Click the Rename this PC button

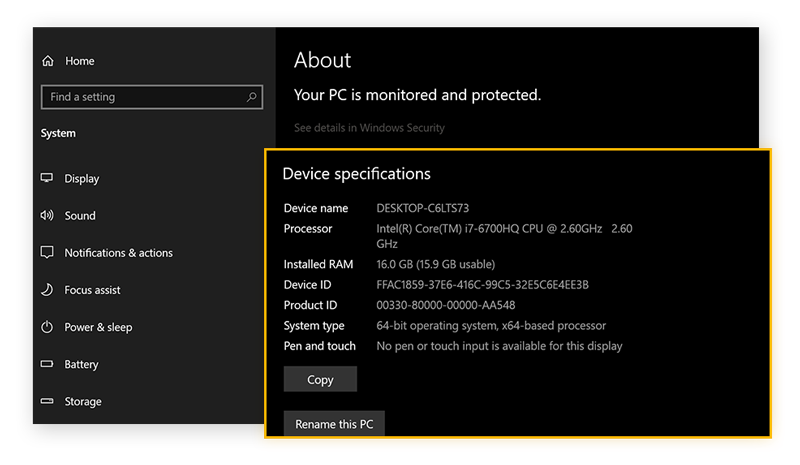pyautogui.click(x=334, y=424)
